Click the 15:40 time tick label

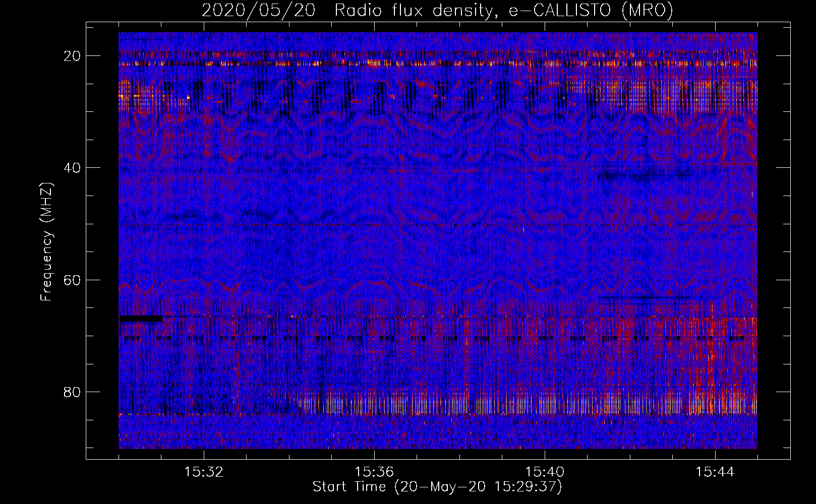pyautogui.click(x=545, y=472)
